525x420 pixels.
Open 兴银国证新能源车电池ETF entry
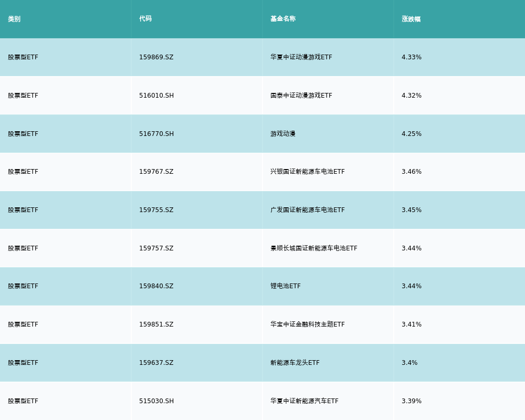pyautogui.click(x=307, y=172)
